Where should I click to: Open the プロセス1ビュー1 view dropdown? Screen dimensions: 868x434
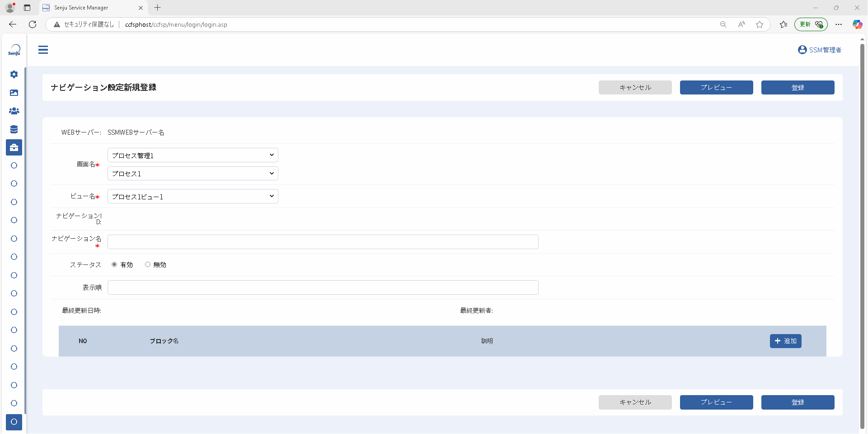pyautogui.click(x=193, y=196)
